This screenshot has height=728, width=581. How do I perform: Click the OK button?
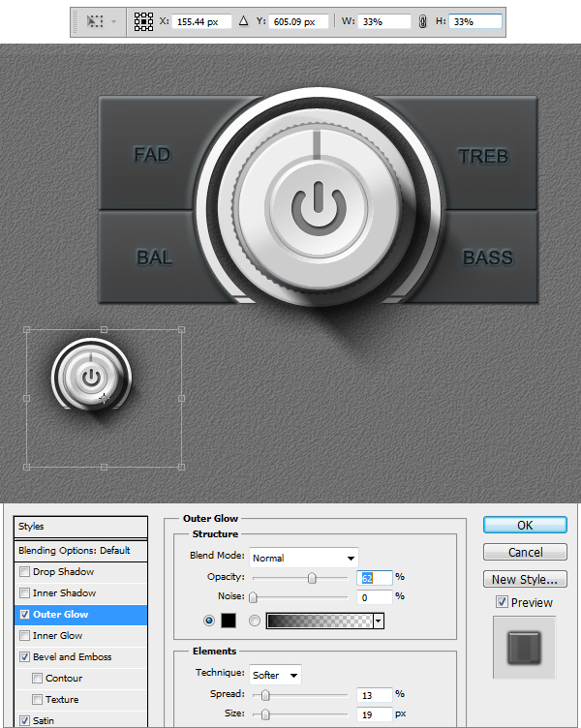click(x=525, y=525)
